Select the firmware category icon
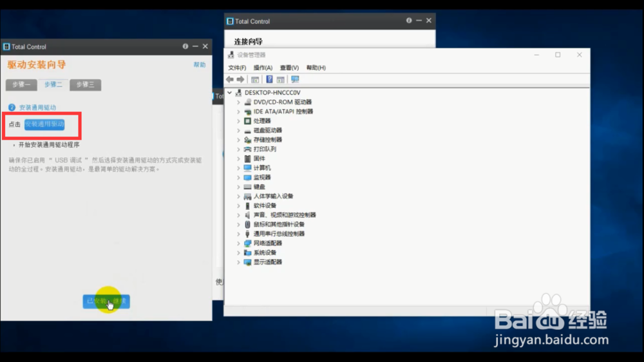The height and width of the screenshot is (362, 644). 248,158
